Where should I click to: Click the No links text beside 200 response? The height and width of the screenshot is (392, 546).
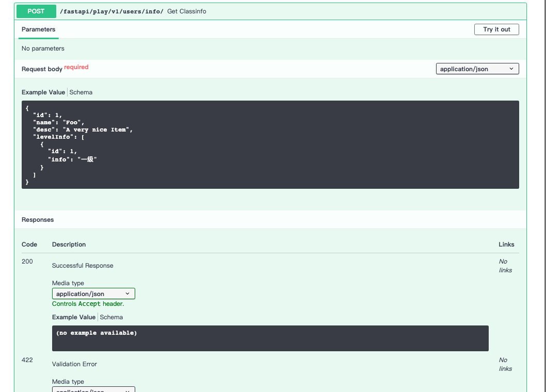(x=505, y=266)
